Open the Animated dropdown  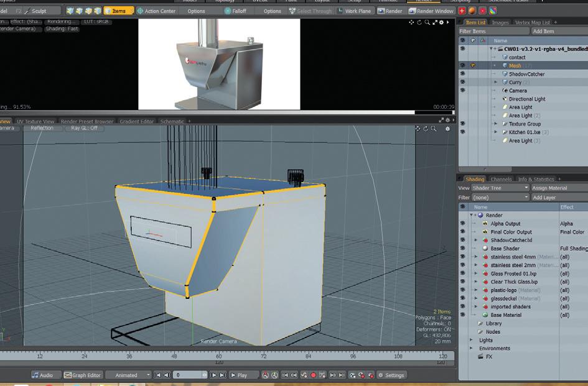click(128, 375)
